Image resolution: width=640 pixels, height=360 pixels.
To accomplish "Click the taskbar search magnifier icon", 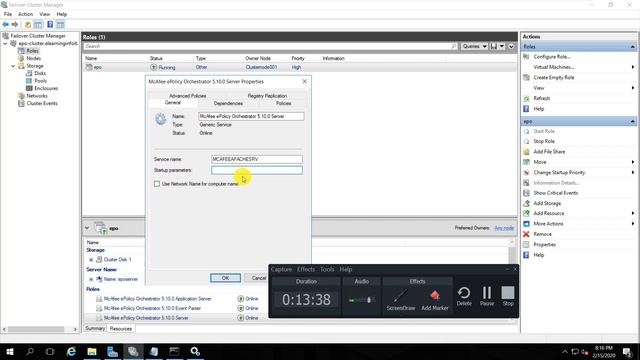I will (30, 351).
